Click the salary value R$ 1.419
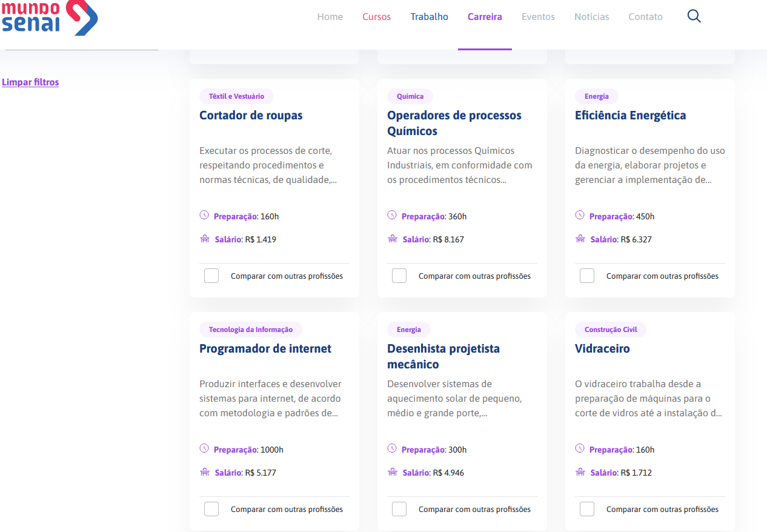 261,239
